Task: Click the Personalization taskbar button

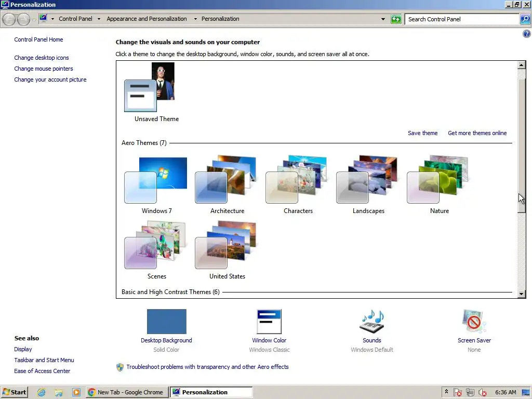Action: point(211,392)
